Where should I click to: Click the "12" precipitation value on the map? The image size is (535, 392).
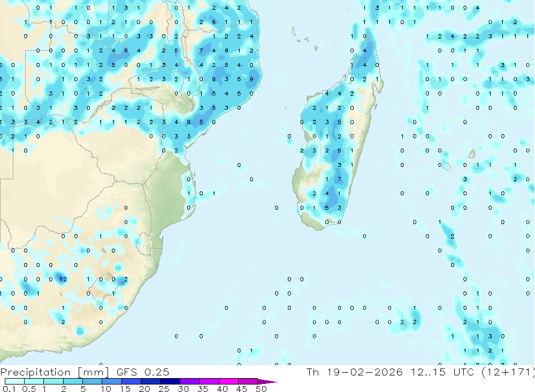tap(63, 279)
